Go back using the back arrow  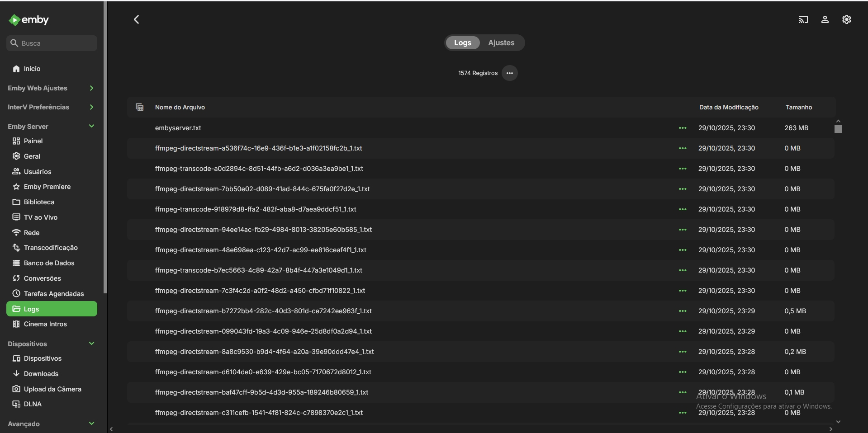136,19
